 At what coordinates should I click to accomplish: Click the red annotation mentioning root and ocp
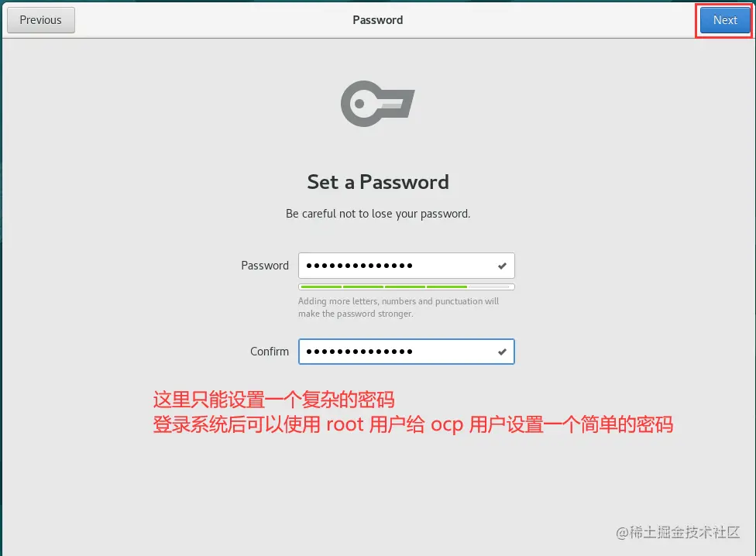(413, 424)
